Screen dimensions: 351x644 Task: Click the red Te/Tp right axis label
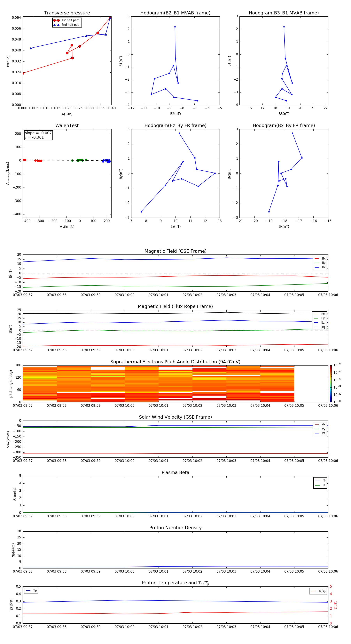pyautogui.click(x=336, y=605)
